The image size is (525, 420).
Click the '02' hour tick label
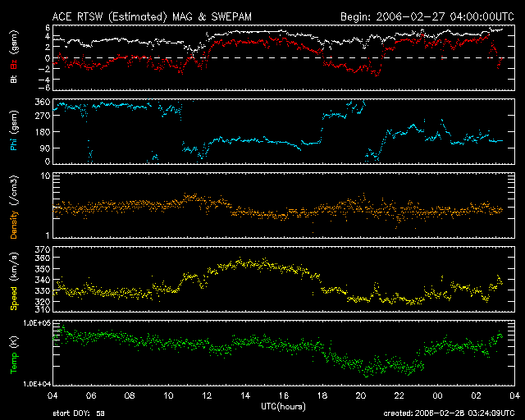tap(476, 395)
